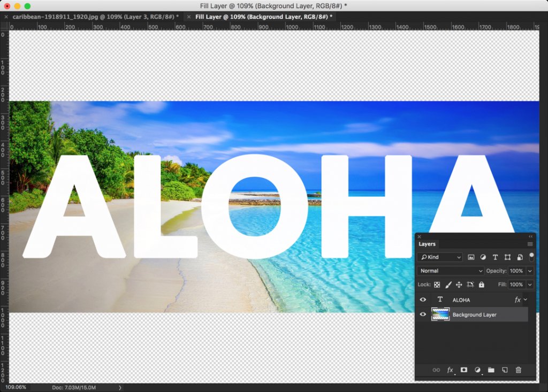Select the lock transparent pixels icon
548x392 pixels.
(437, 285)
